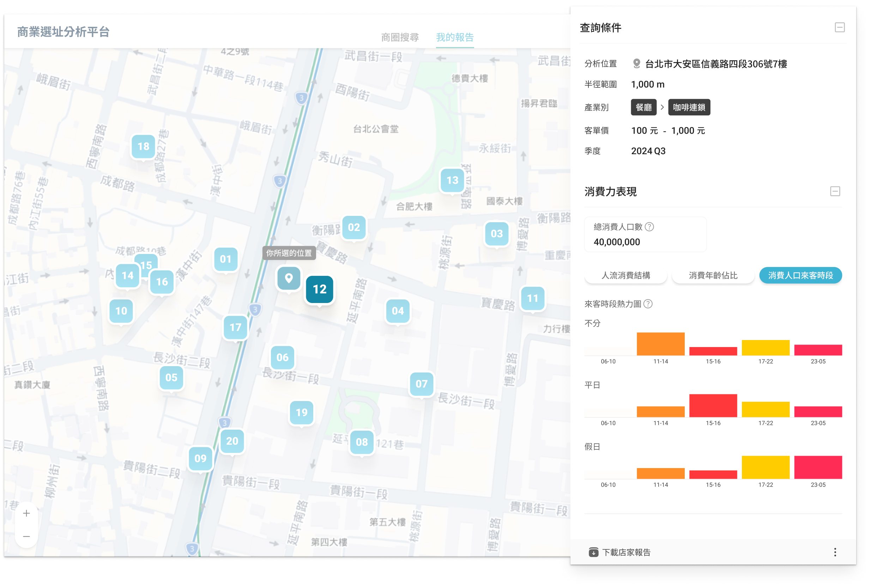
Task: Click the 40,000,000 consumer count value
Action: point(617,242)
